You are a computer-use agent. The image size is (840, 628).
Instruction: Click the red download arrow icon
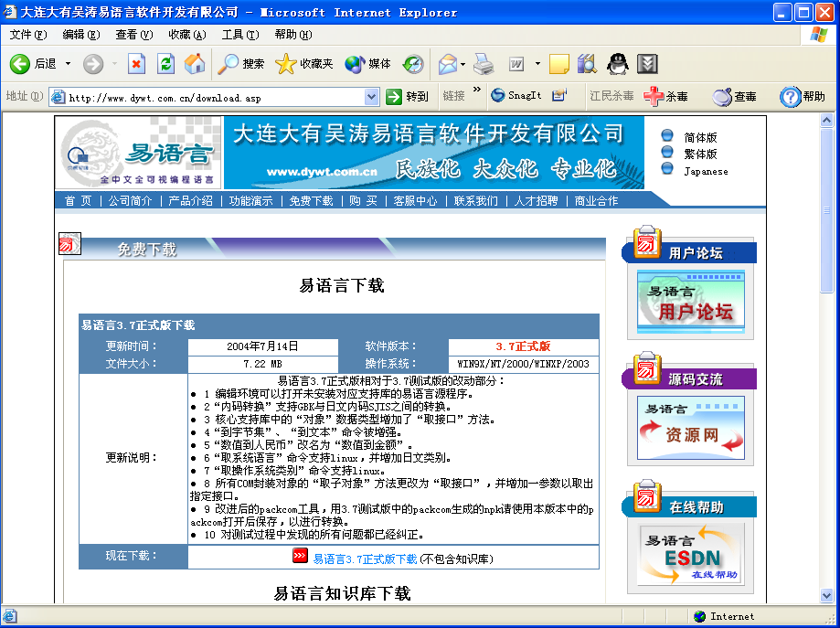300,555
